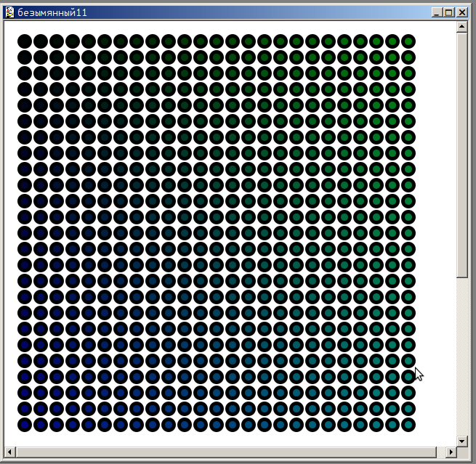Viewport: 476px width, 464px height.
Task: Select the bright green circle at the grid's top-right corner
Action: (x=408, y=41)
